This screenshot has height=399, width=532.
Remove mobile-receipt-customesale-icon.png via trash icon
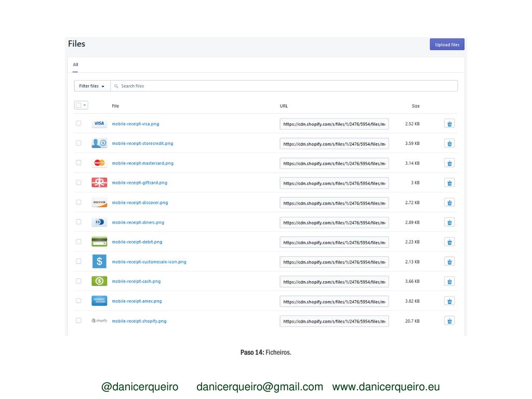[x=449, y=262]
